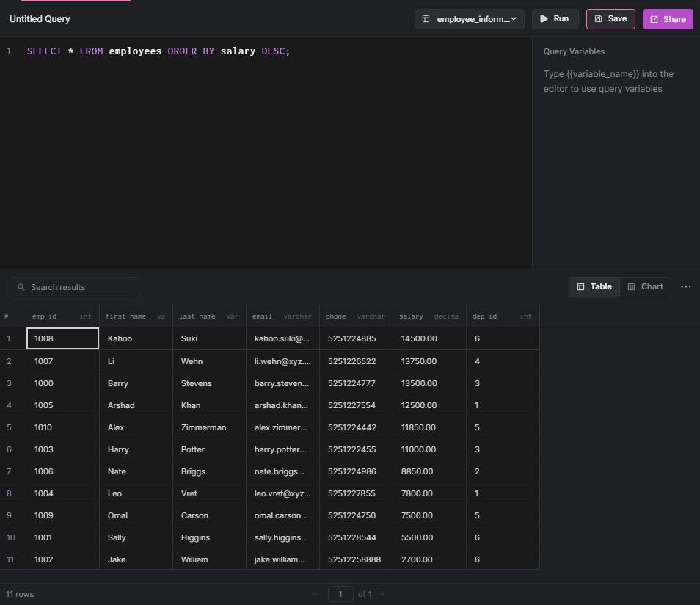Select first name cell Arshad
This screenshot has height=605, width=700.
(136, 405)
